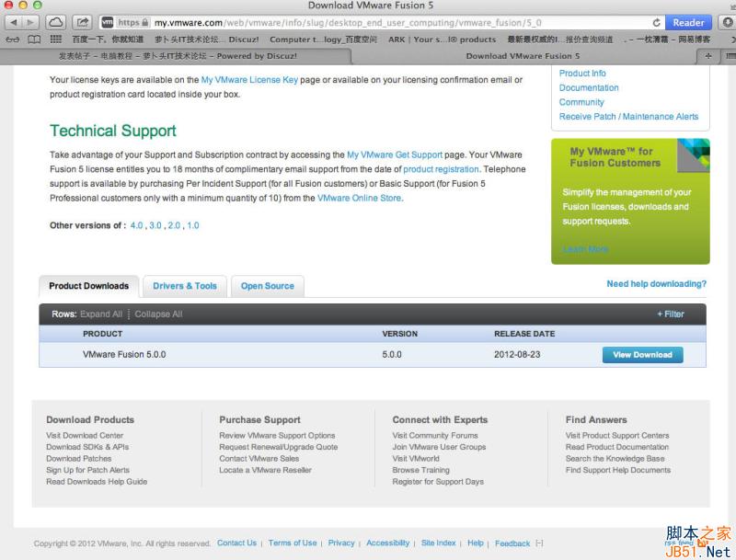Open Visit Community Forums link

(435, 436)
